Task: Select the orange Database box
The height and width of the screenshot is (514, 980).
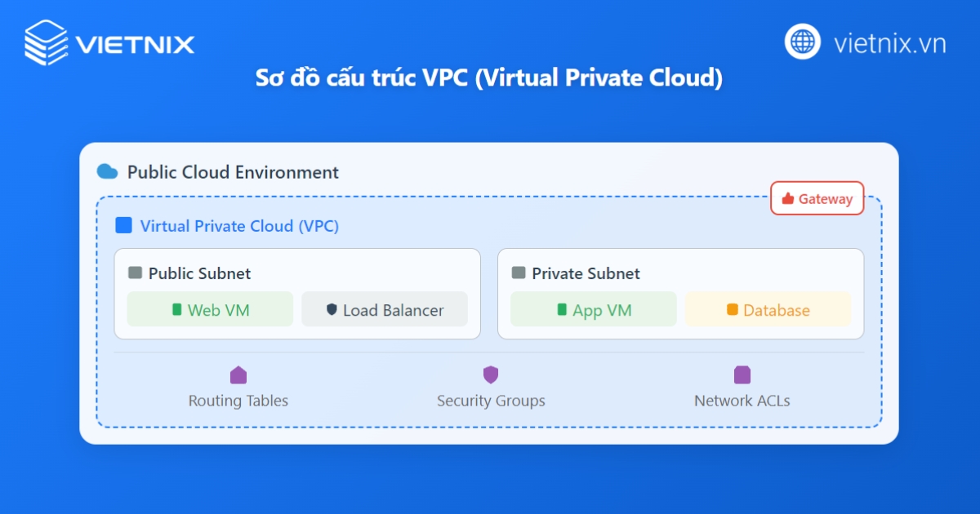Action: (768, 309)
